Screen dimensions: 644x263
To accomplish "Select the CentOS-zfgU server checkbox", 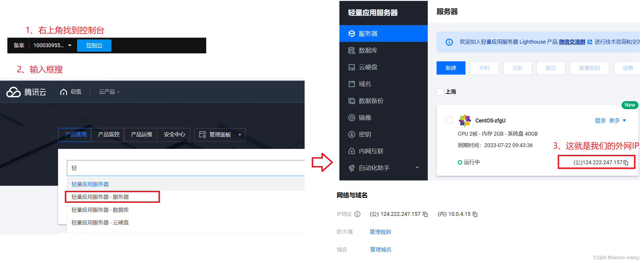I will click(449, 120).
